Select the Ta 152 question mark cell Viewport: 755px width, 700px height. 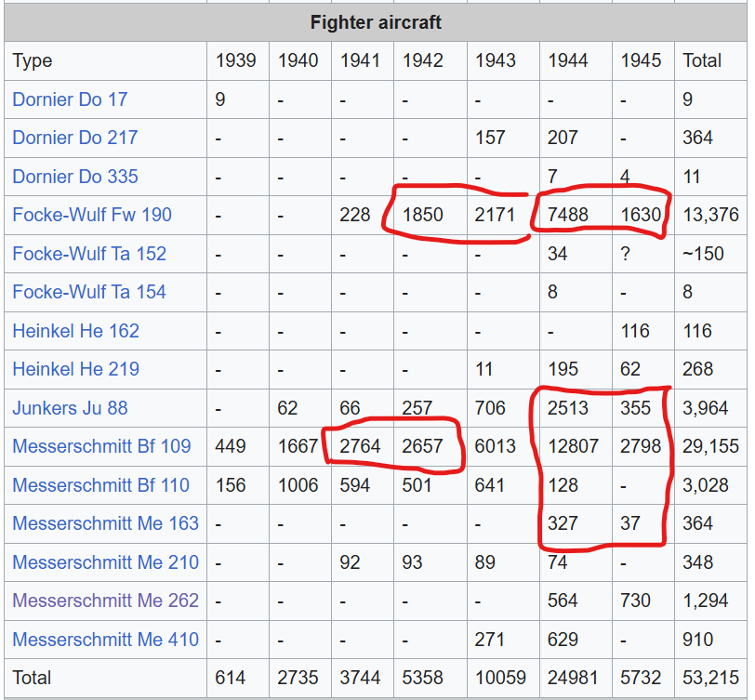pos(643,254)
